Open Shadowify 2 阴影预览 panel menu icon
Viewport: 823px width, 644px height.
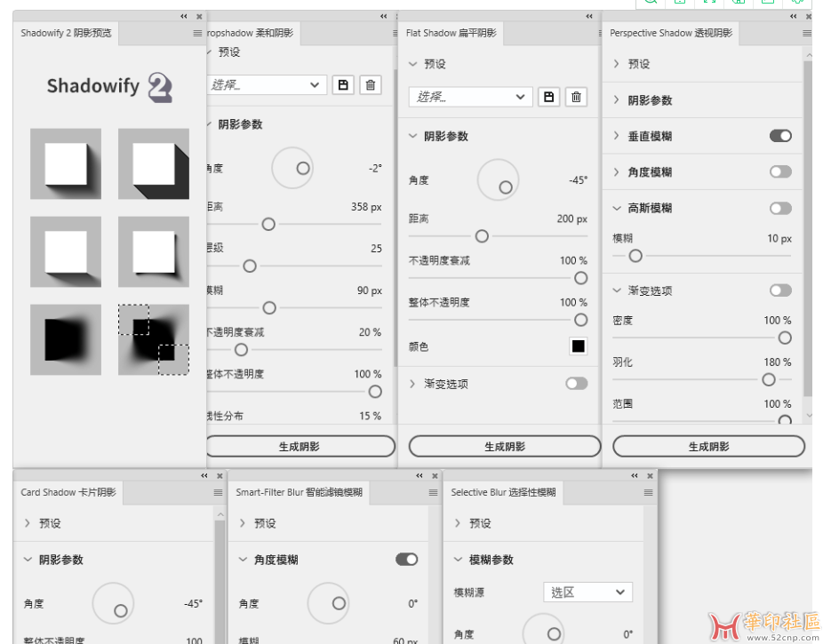pyautogui.click(x=197, y=33)
